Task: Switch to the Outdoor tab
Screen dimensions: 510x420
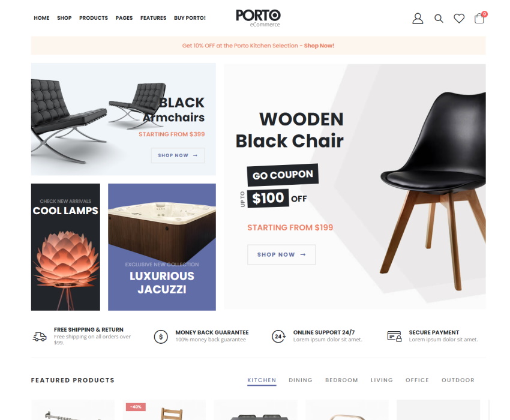Action: [x=458, y=380]
